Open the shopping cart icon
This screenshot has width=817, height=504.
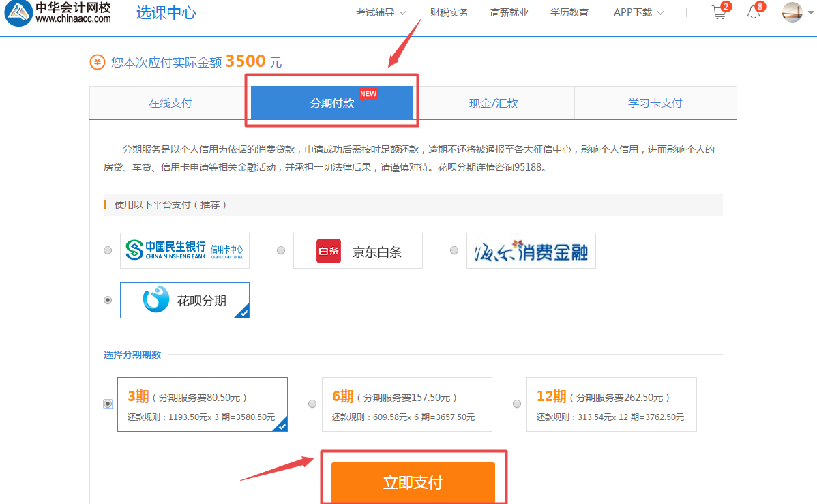pos(719,12)
